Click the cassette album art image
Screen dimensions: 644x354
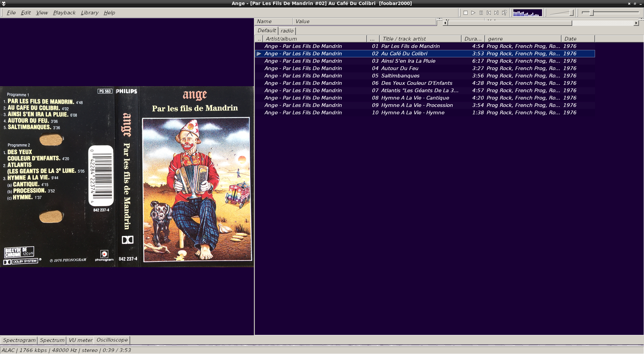pyautogui.click(x=127, y=177)
